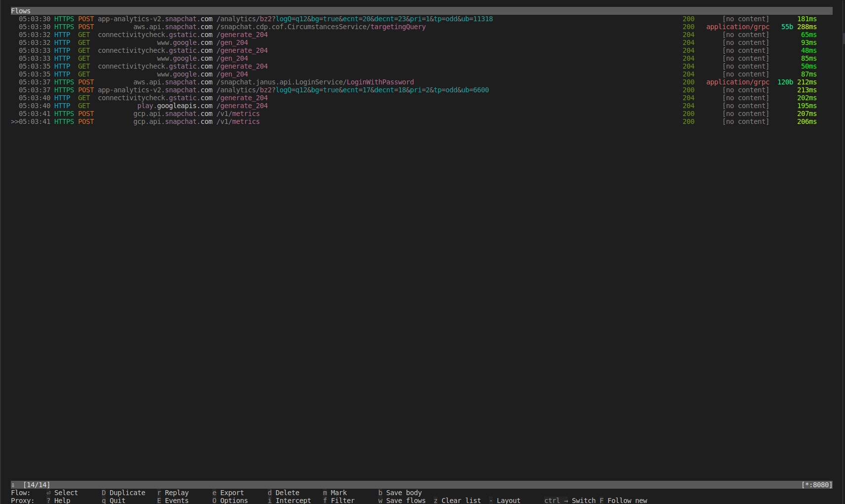
Task: Toggle Mark on the current flow
Action: click(338, 493)
